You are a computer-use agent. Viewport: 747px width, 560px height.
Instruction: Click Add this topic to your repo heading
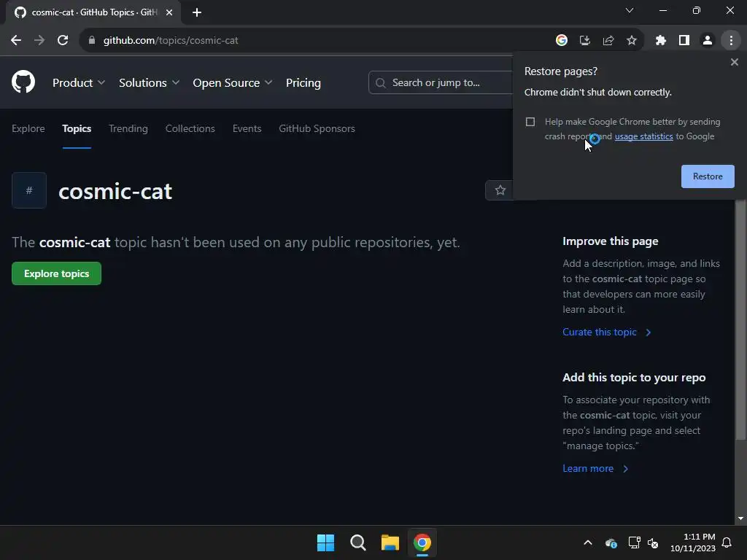pos(634,378)
